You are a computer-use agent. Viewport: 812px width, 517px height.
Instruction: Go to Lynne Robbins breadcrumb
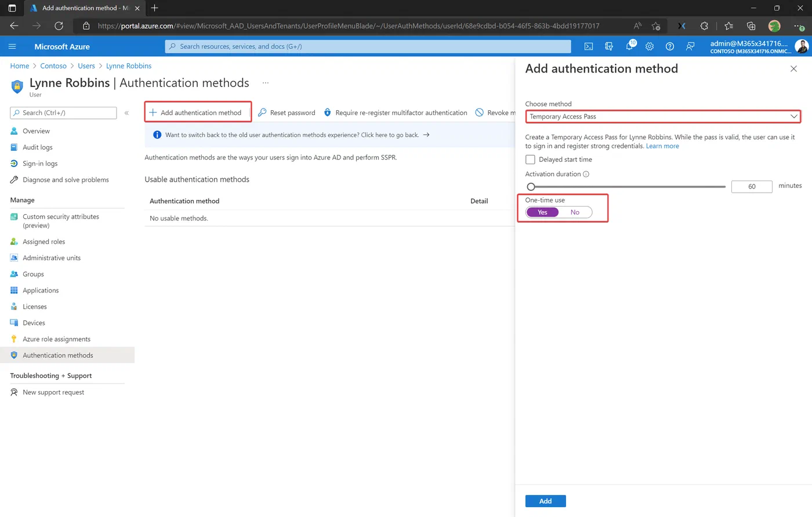point(129,66)
